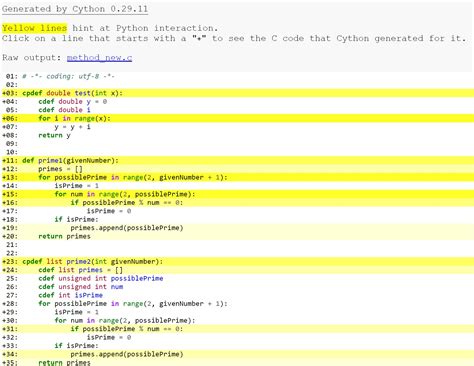Expand line +16 if possiblePrime % num

pyautogui.click(x=237, y=202)
